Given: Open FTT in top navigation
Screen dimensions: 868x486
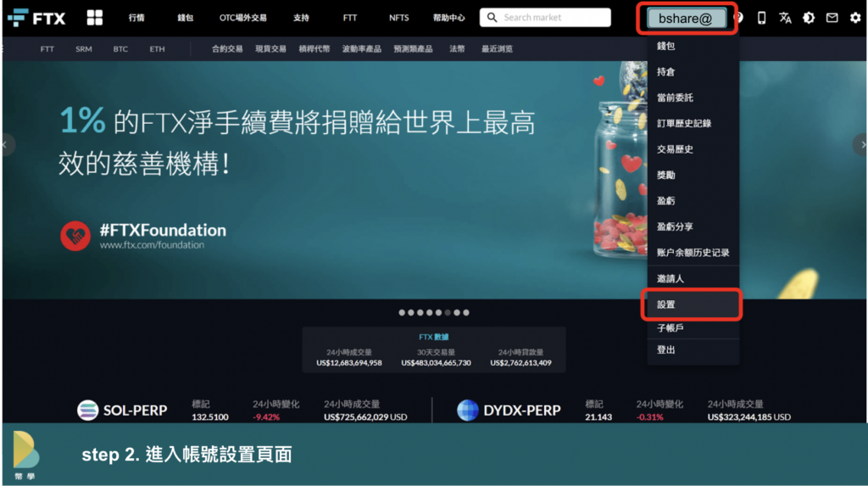Looking at the screenshot, I should pyautogui.click(x=350, y=18).
